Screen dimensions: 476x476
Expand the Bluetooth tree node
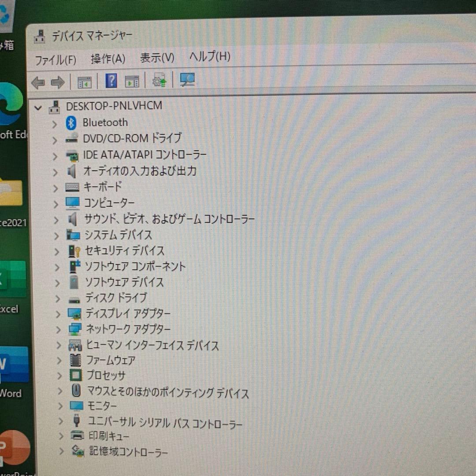click(55, 123)
